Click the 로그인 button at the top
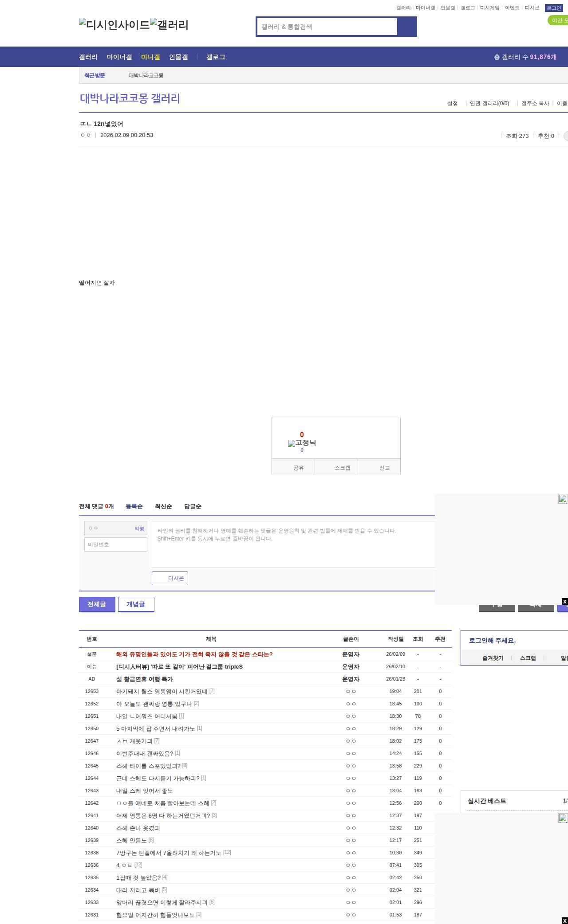Screen dimensions: 568x924 coord(554,8)
